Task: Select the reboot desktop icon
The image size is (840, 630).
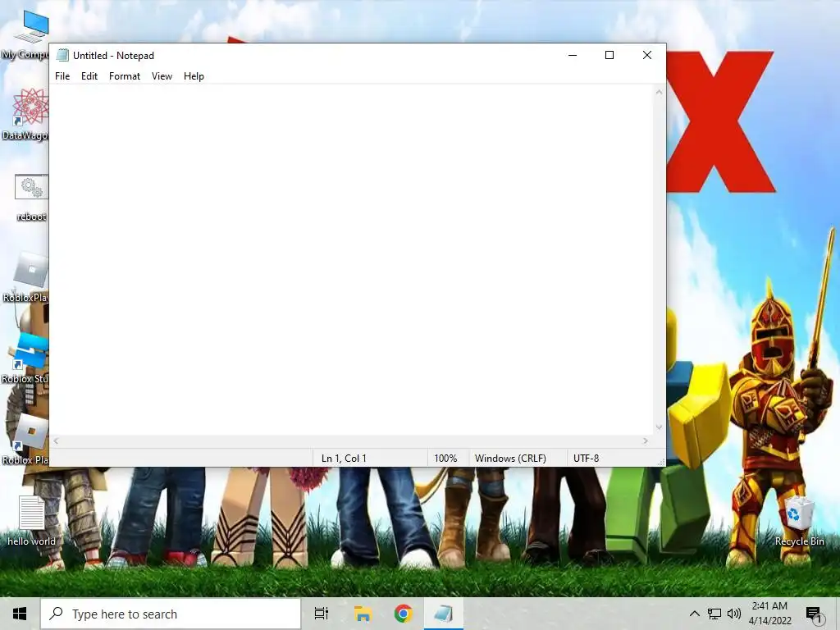Action: (x=31, y=197)
